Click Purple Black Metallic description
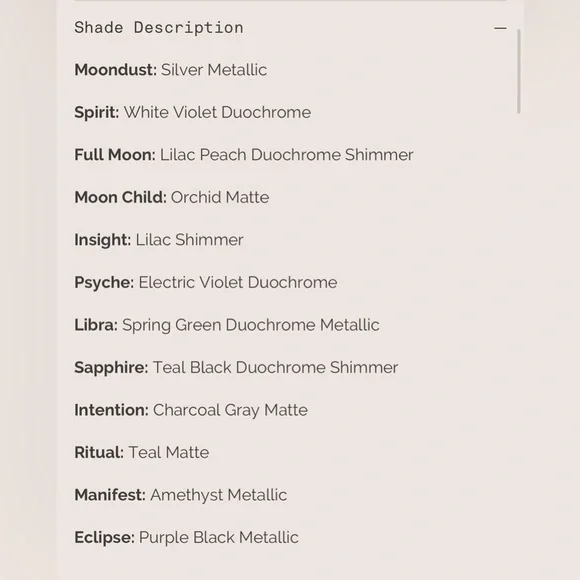 click(219, 538)
